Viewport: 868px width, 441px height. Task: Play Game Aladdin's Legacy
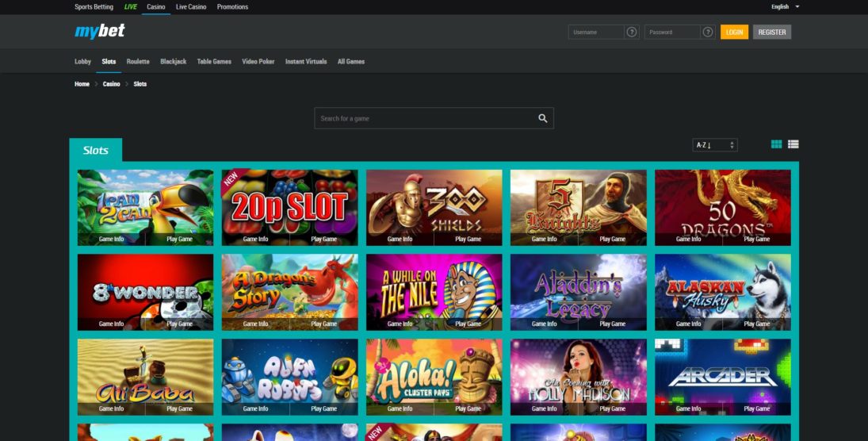(x=613, y=324)
